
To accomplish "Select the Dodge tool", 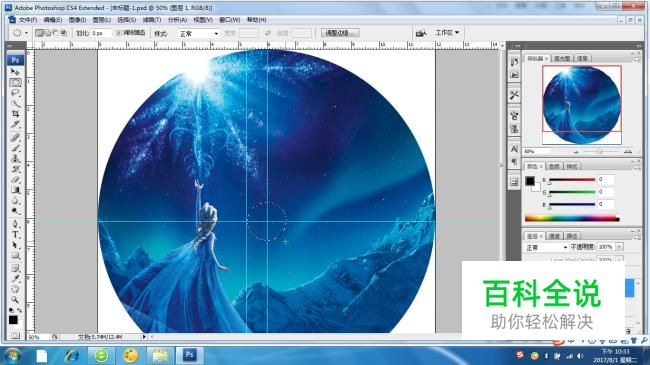I will point(15,211).
